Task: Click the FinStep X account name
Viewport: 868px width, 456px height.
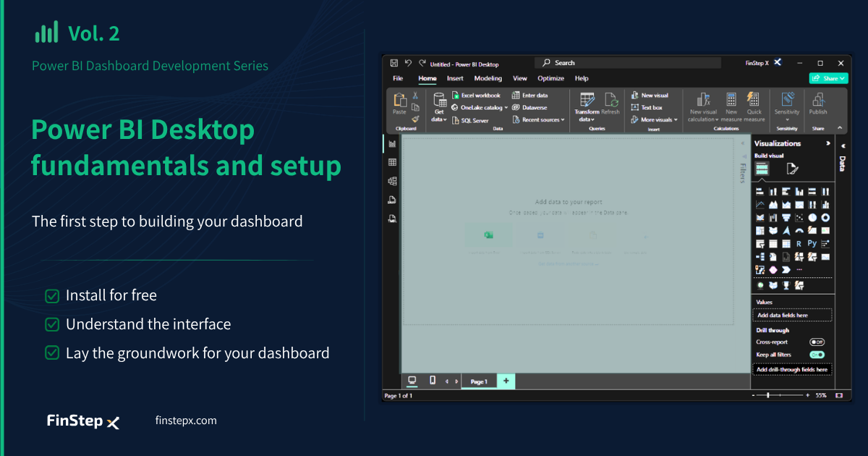Action: (757, 64)
